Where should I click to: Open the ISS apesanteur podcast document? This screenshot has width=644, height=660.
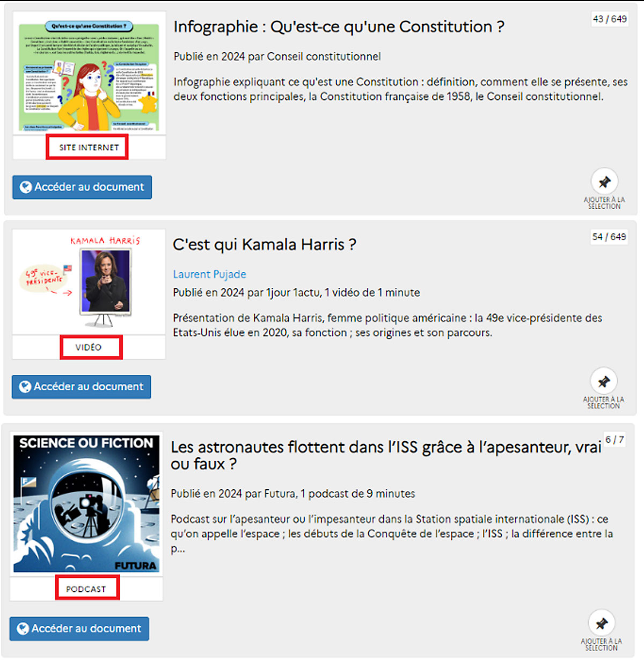pyautogui.click(x=79, y=628)
